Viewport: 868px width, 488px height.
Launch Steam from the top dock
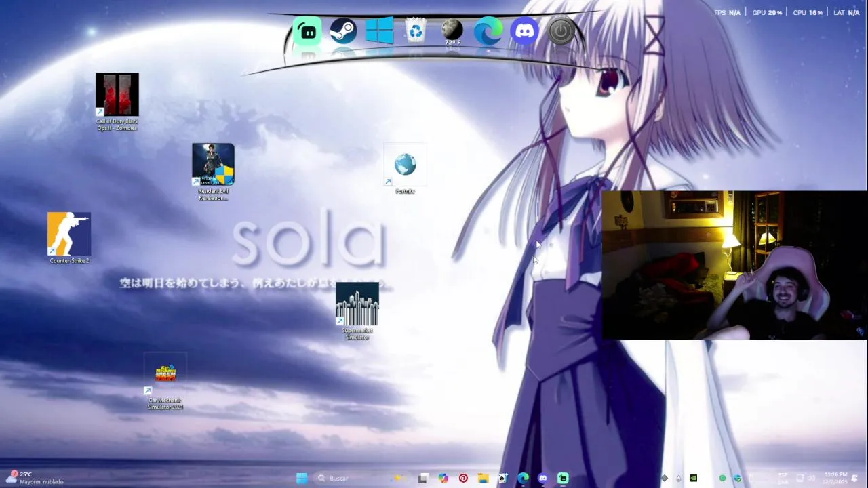(343, 31)
